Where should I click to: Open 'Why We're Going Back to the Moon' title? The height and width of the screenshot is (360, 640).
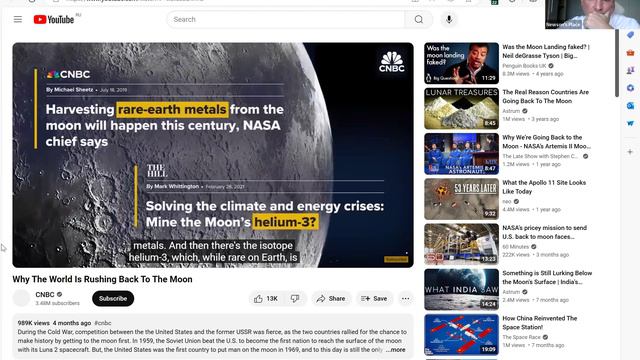[546, 142]
